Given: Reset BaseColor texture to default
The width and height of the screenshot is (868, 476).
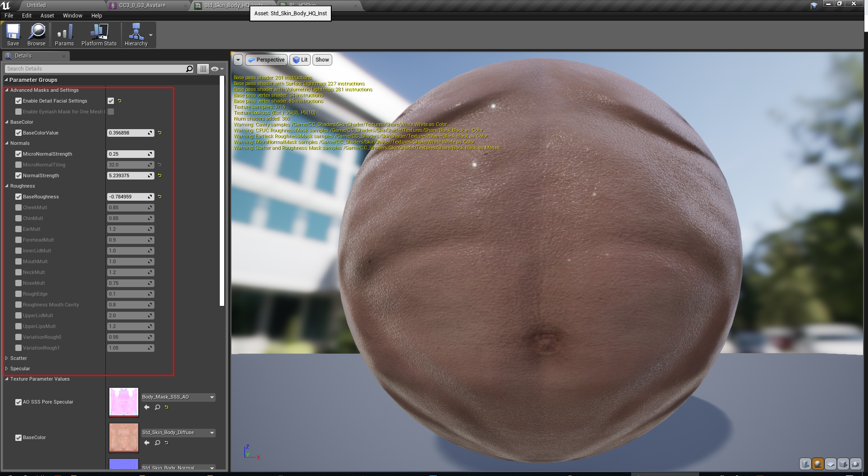Looking at the screenshot, I should (x=167, y=443).
